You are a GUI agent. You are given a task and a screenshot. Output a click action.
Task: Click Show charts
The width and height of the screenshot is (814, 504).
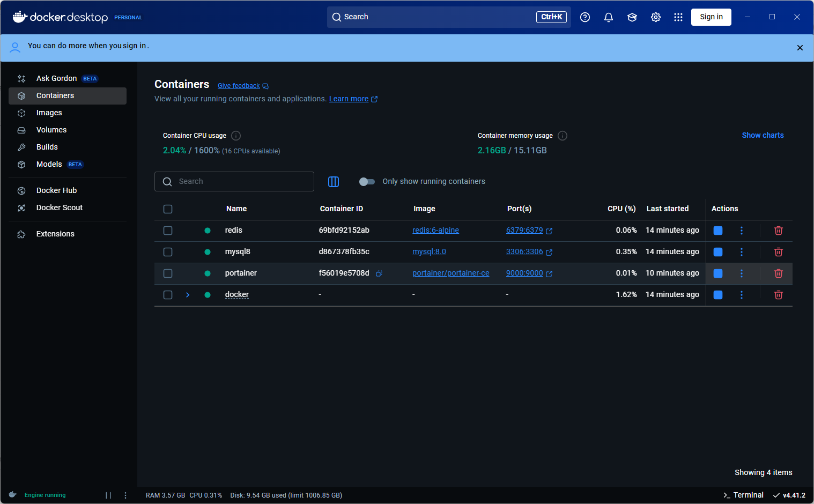tap(763, 135)
